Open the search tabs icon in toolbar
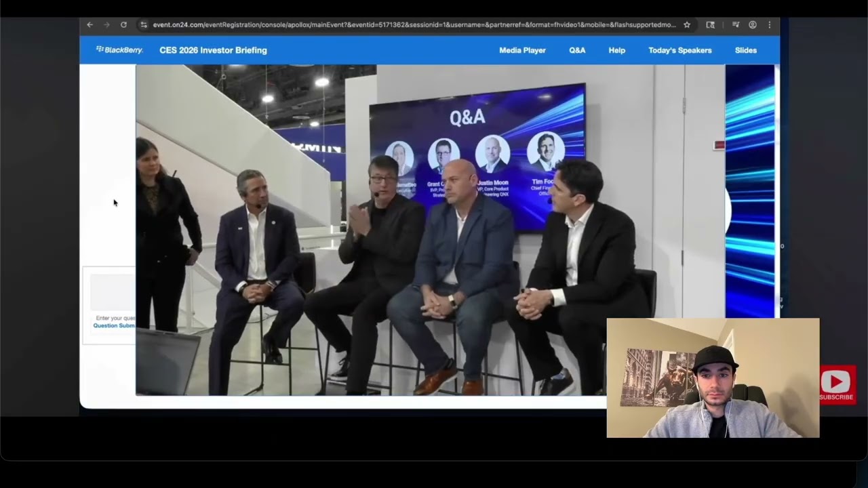Viewport: 868px width, 488px height. point(710,24)
